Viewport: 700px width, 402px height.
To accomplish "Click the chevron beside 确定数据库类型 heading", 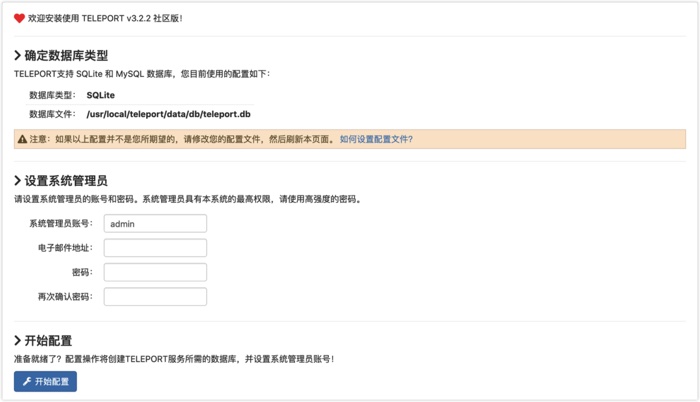I will point(17,55).
